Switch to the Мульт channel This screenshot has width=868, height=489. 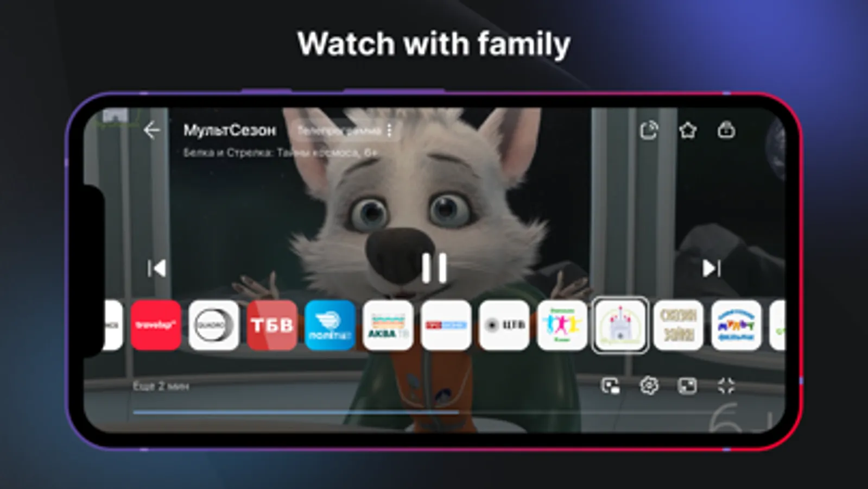(x=737, y=325)
